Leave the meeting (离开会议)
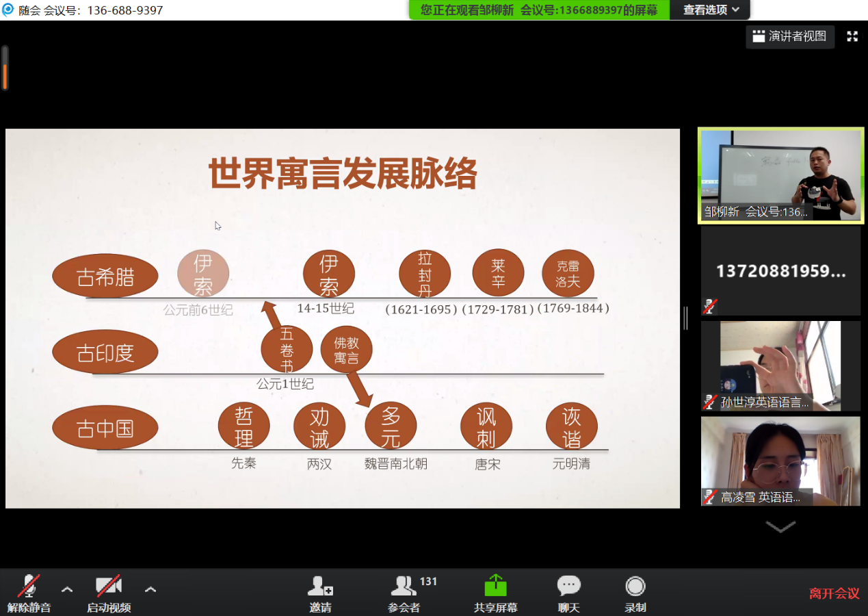Viewport: 868px width, 616px height. click(834, 593)
